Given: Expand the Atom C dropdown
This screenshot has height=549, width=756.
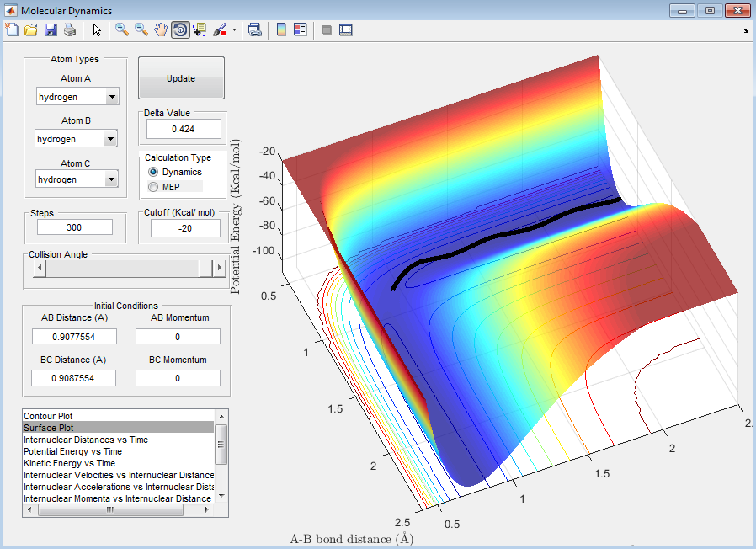Looking at the screenshot, I should tap(111, 179).
